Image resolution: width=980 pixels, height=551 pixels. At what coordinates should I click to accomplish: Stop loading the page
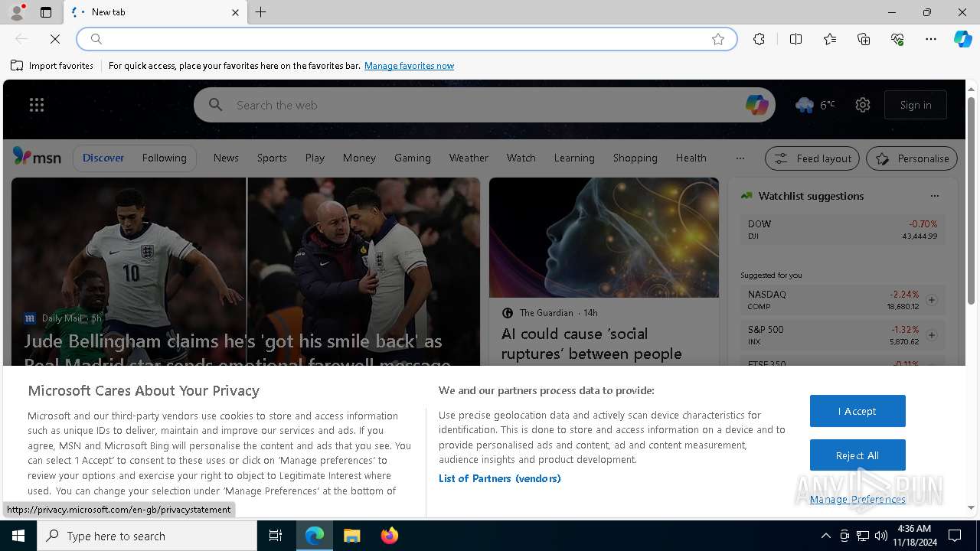pyautogui.click(x=55, y=39)
